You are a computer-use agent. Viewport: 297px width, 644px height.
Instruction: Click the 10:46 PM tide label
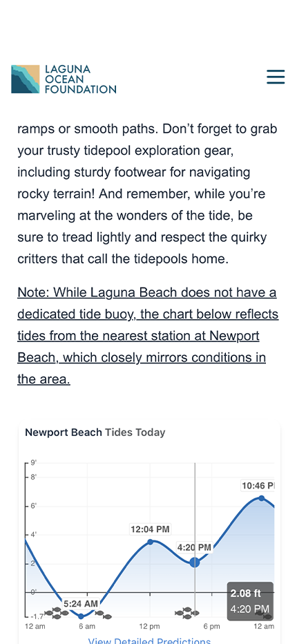(258, 486)
